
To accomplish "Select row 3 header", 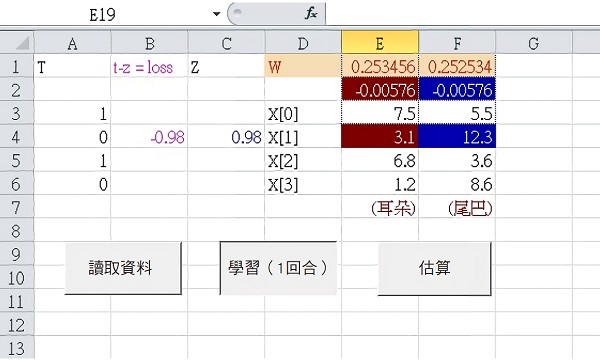I will tap(17, 113).
